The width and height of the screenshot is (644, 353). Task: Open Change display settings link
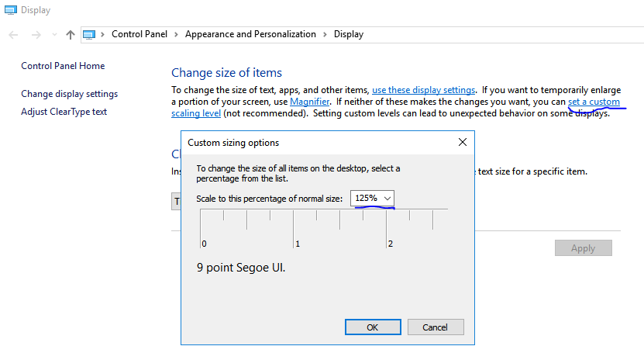tap(70, 94)
